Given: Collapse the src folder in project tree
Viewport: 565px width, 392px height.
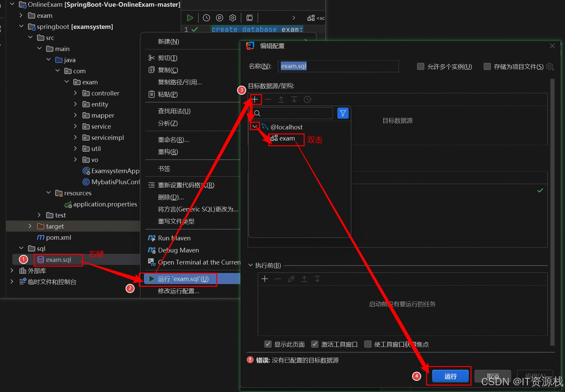Looking at the screenshot, I should tap(31, 38).
